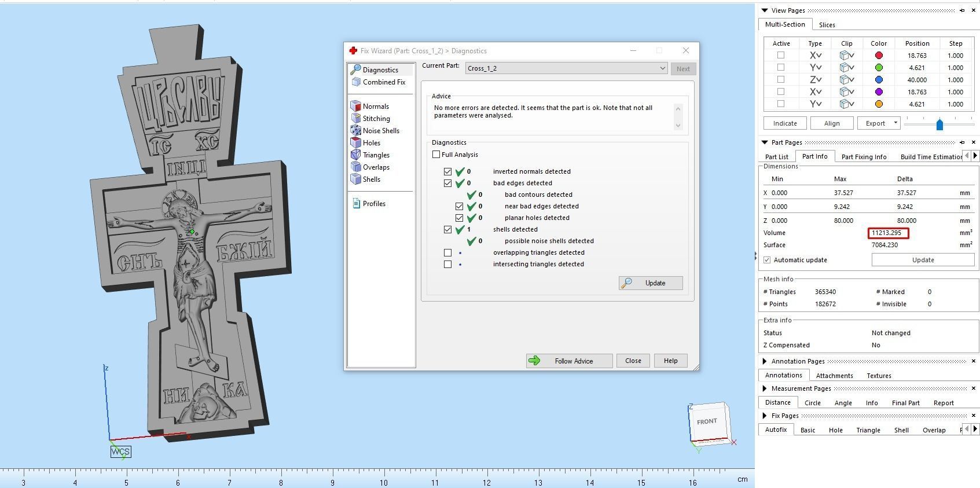Toggle shells detected checkbox
Viewport: 980px width, 488px height.
(x=447, y=229)
